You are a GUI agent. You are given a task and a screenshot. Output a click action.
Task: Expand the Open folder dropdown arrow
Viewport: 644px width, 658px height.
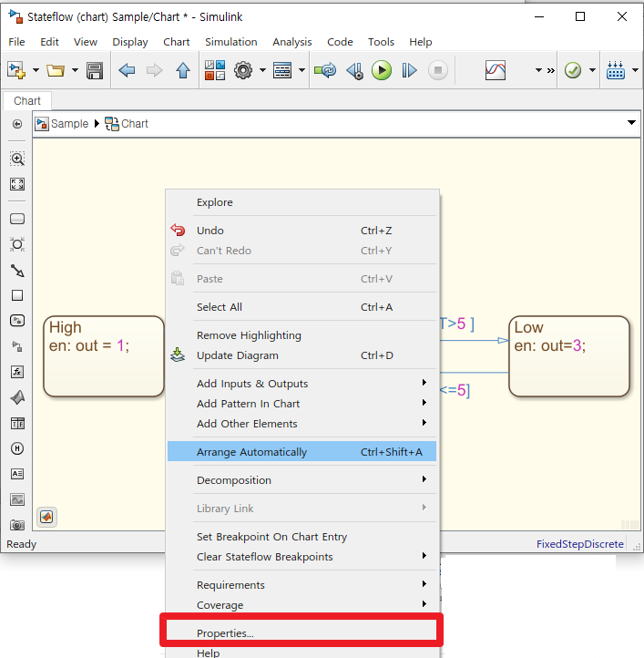[75, 70]
